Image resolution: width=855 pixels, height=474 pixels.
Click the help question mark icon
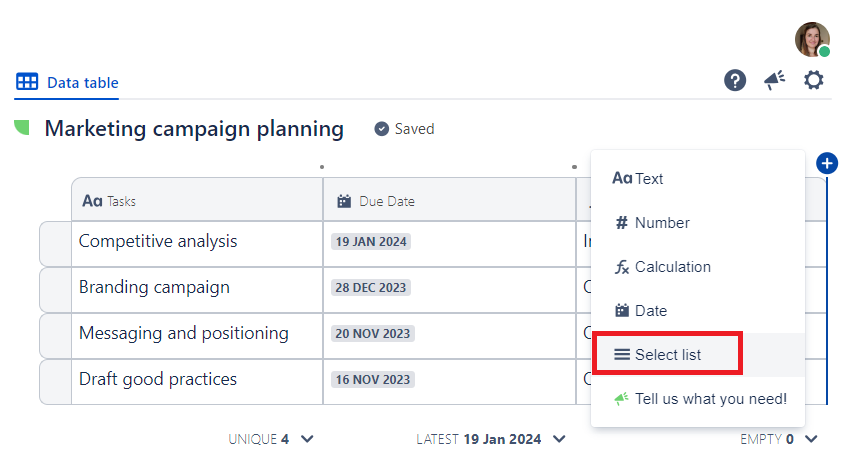coord(735,81)
